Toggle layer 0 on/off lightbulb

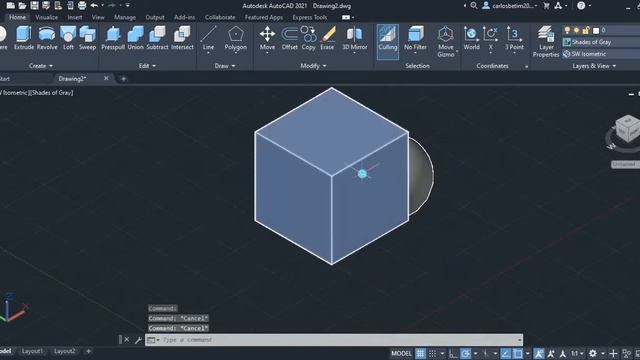click(x=567, y=30)
